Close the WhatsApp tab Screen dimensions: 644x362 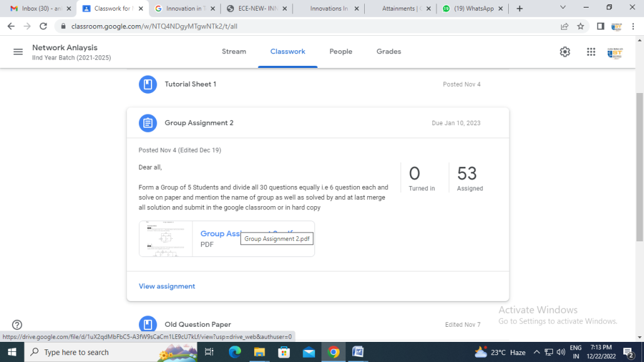tap(500, 9)
